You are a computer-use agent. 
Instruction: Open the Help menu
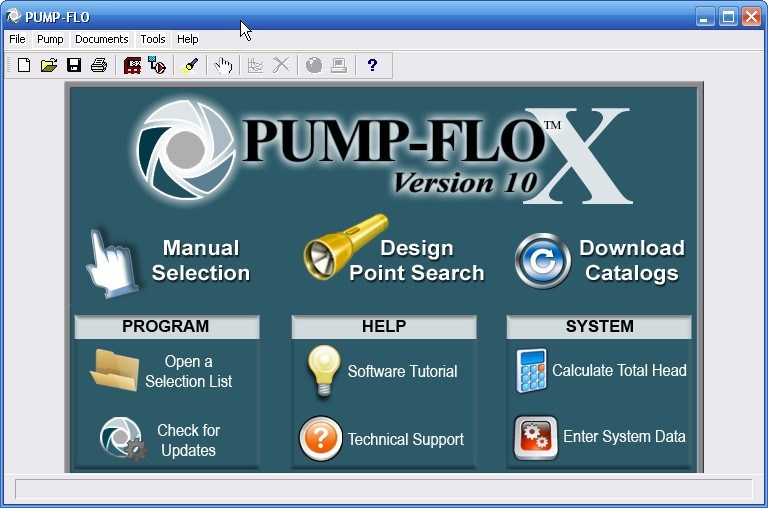tap(188, 39)
